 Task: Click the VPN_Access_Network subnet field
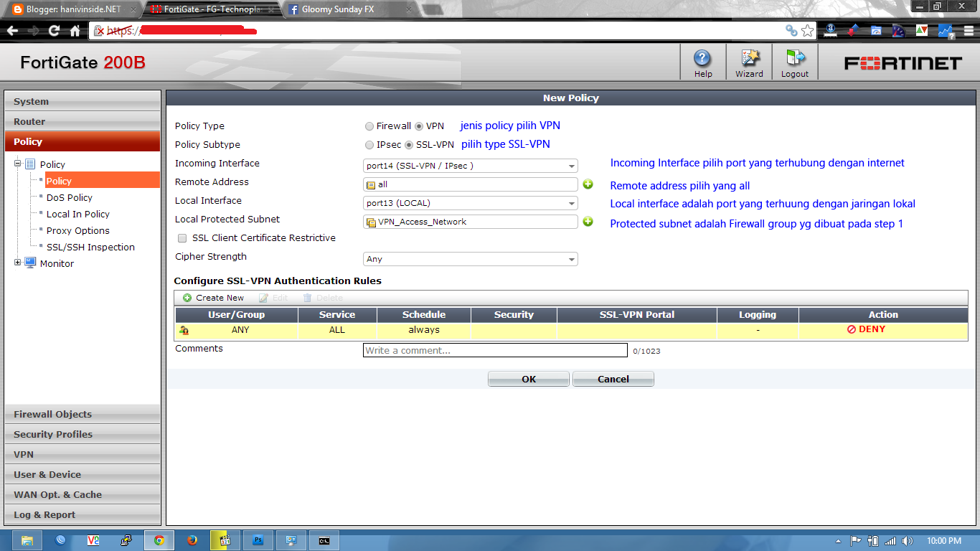470,222
